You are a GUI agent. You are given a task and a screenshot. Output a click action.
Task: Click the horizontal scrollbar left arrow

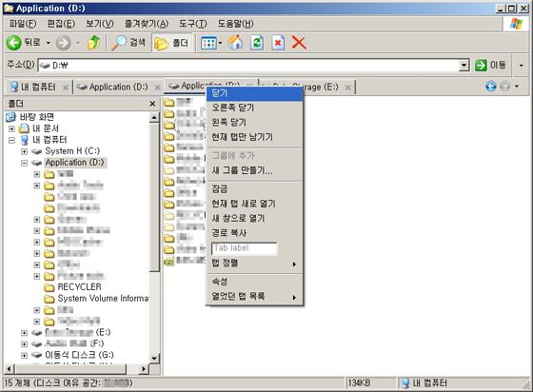9,369
